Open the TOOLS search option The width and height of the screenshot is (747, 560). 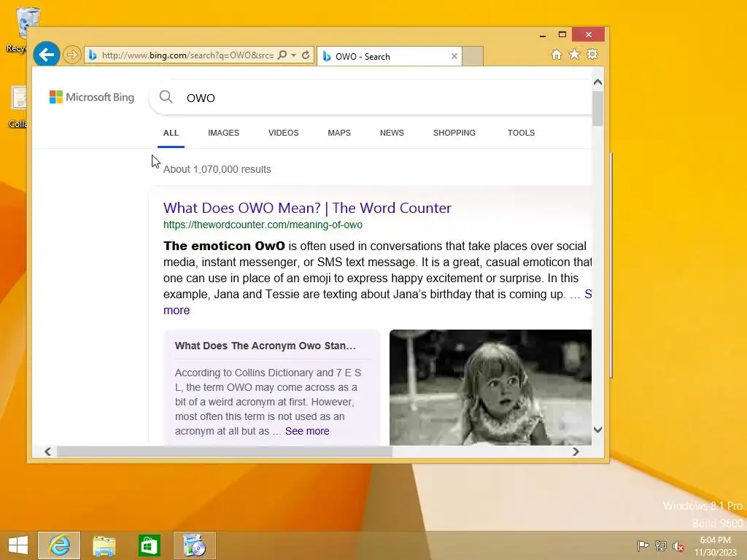[521, 133]
